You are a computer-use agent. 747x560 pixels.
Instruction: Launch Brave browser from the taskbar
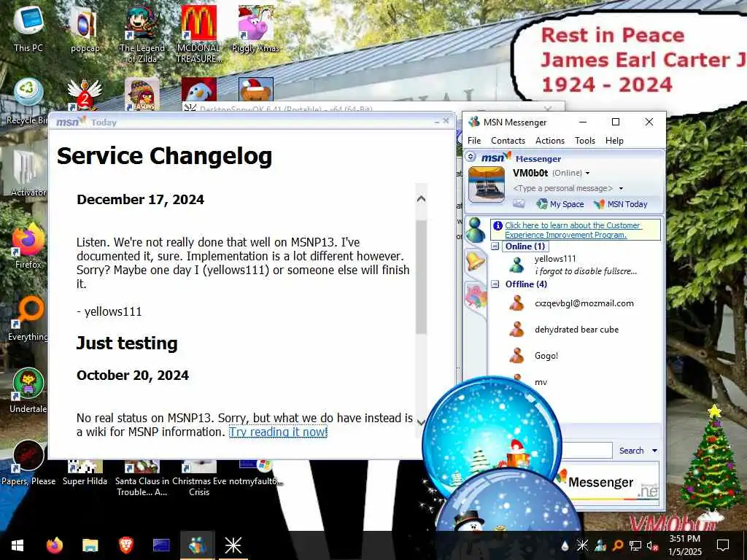pos(125,545)
